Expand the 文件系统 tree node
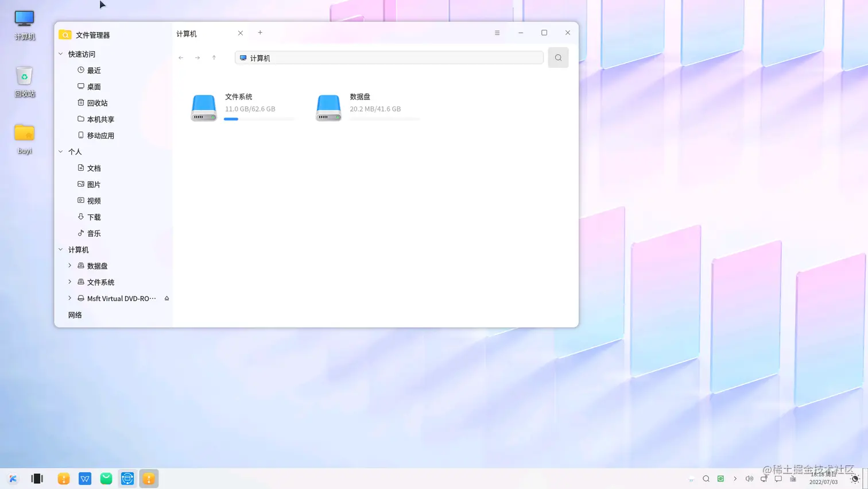Viewport: 868px width, 489px height. point(70,282)
